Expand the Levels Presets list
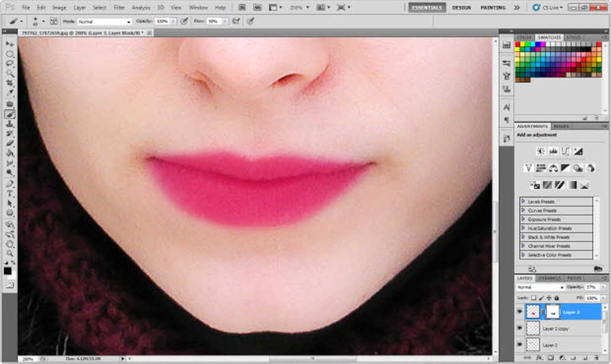This screenshot has width=611, height=364. (523, 202)
